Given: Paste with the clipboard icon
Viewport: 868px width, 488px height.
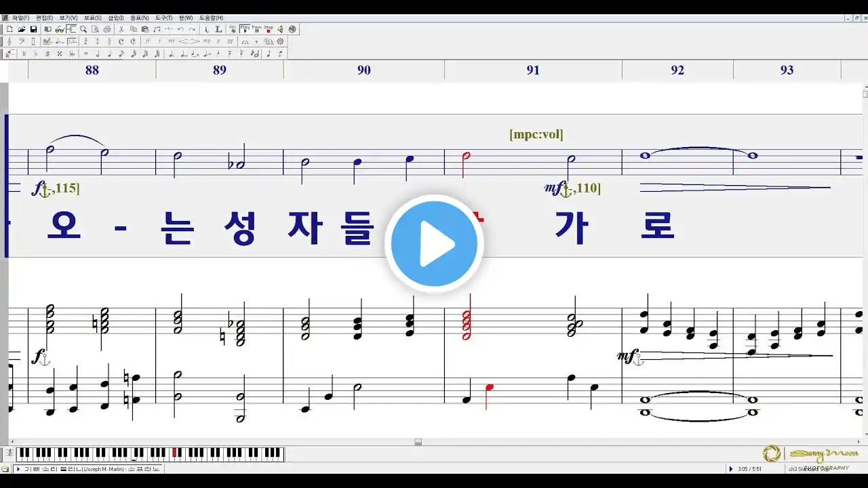Looking at the screenshot, I should (145, 29).
